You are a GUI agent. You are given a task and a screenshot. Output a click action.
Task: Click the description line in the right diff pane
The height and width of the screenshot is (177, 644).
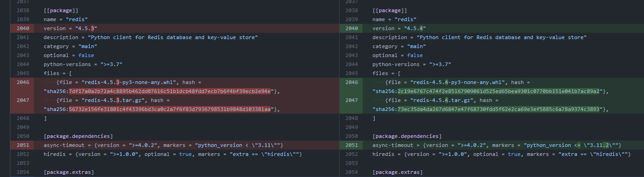[480, 37]
